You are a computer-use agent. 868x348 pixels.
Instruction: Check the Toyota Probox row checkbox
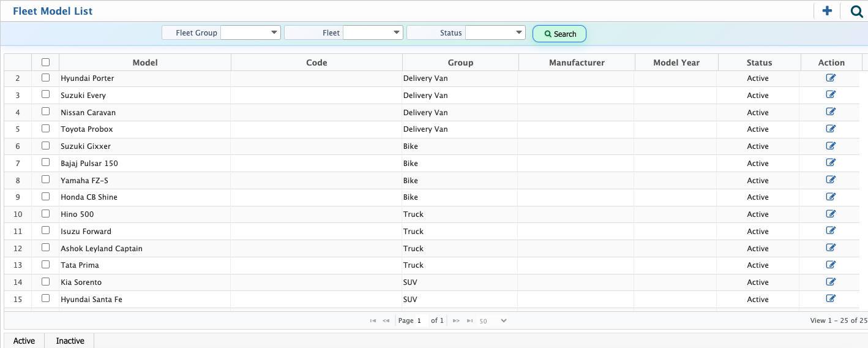click(x=45, y=129)
